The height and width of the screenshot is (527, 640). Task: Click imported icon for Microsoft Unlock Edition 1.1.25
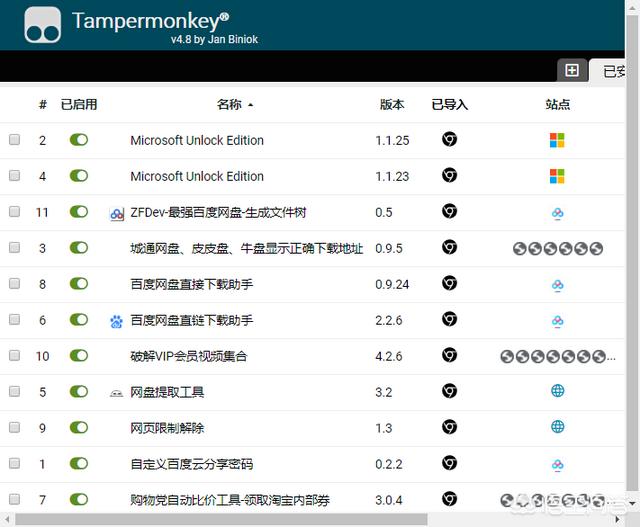(x=449, y=139)
